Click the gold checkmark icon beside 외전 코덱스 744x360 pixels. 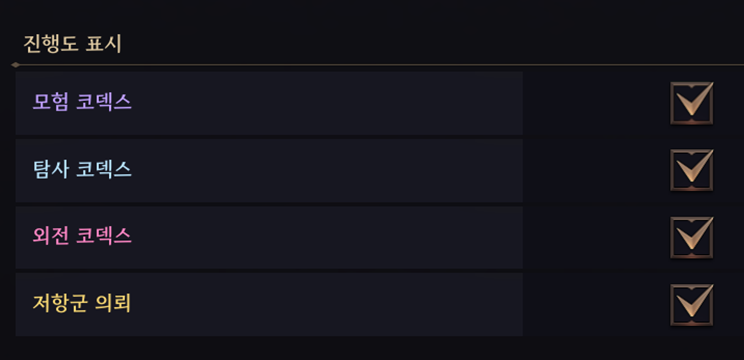coord(695,233)
